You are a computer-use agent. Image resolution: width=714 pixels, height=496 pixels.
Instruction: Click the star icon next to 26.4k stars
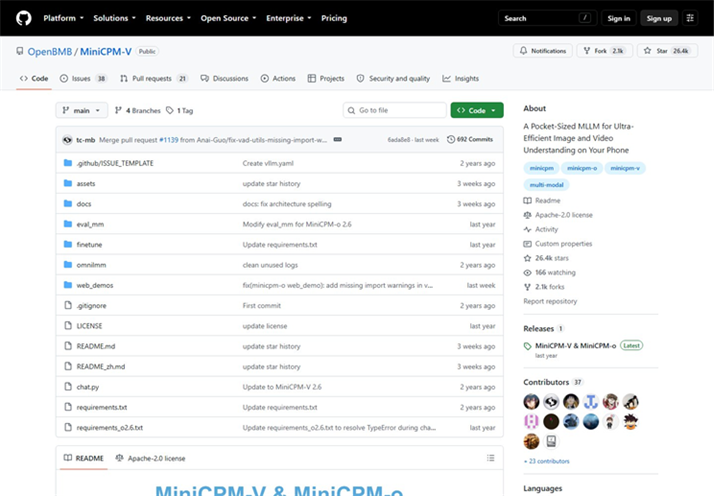[x=527, y=258]
